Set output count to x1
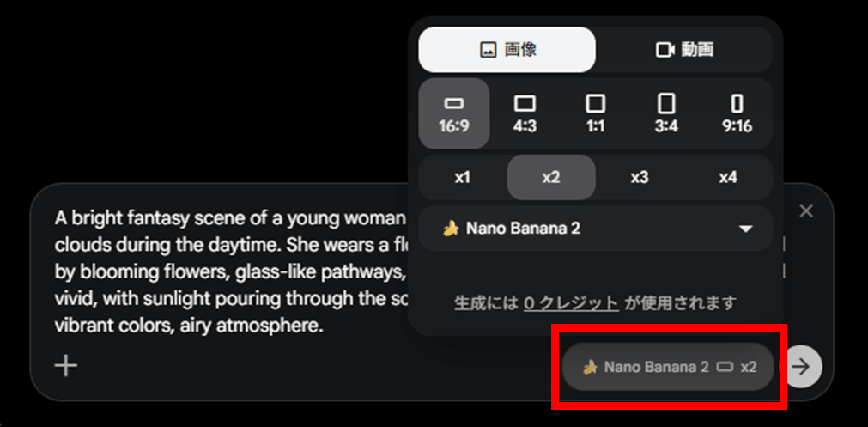The image size is (868, 427). point(463,177)
